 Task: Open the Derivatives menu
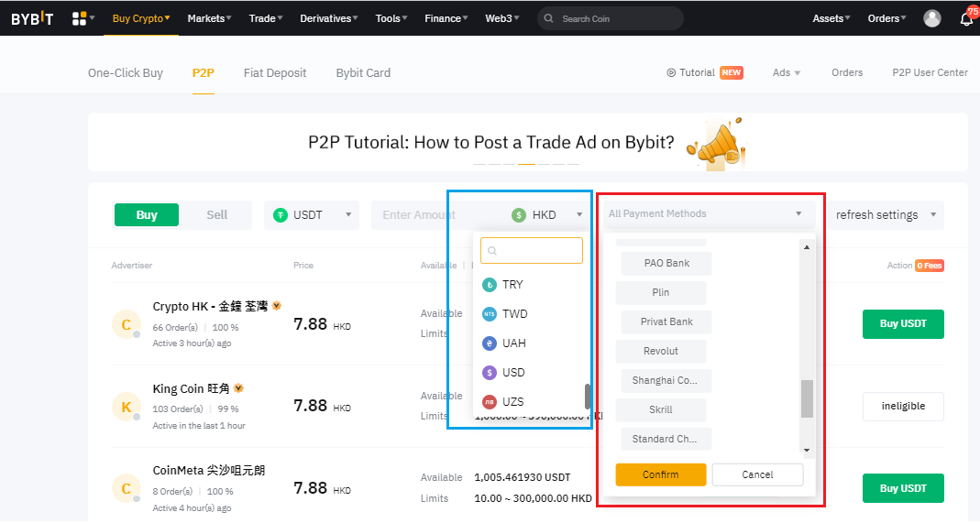(329, 18)
